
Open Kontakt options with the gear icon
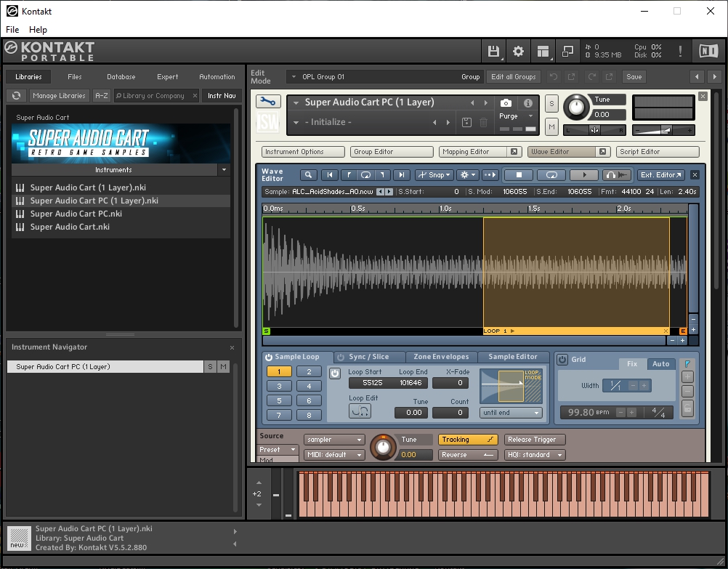tap(518, 51)
